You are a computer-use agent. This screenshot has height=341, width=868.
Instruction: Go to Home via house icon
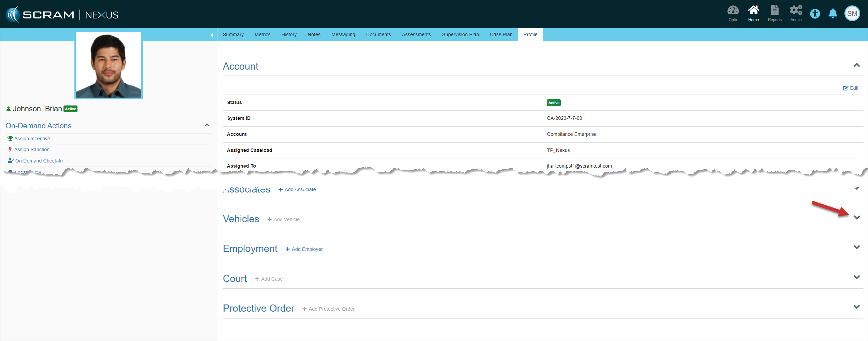pos(753,14)
